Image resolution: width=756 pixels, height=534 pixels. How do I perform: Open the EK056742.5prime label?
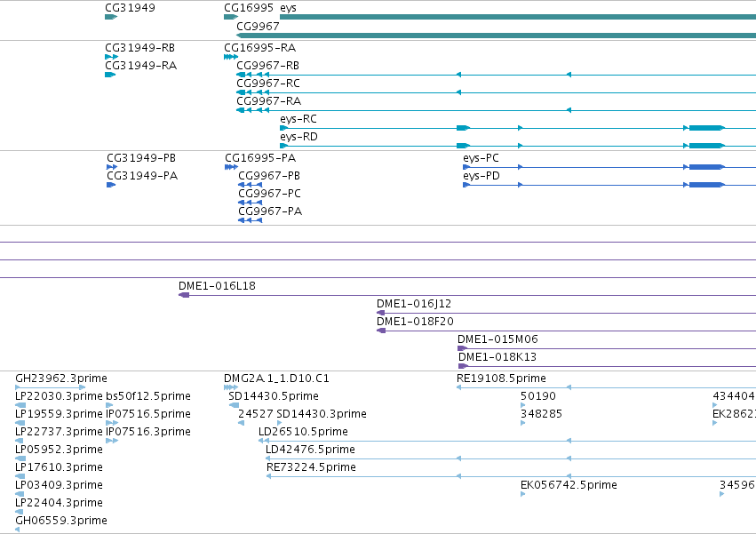[x=569, y=485]
